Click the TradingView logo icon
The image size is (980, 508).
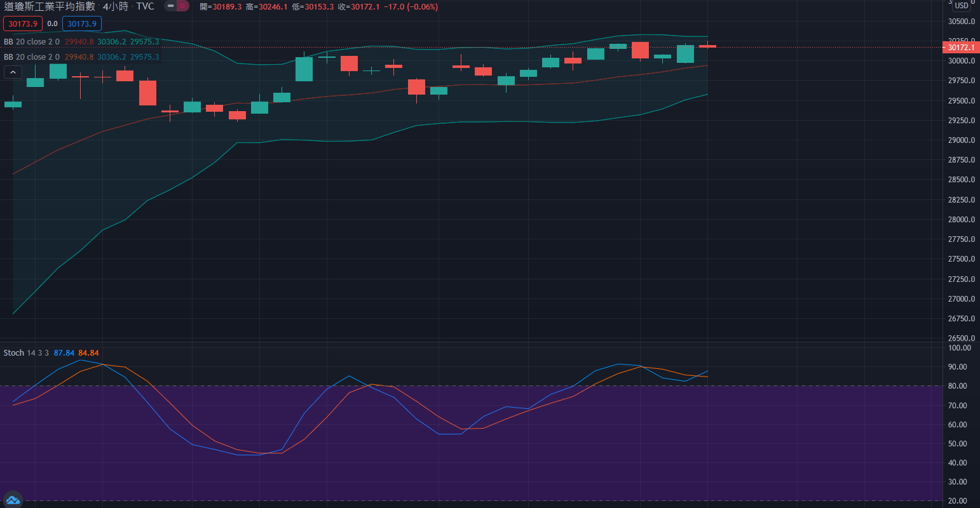(x=12, y=500)
